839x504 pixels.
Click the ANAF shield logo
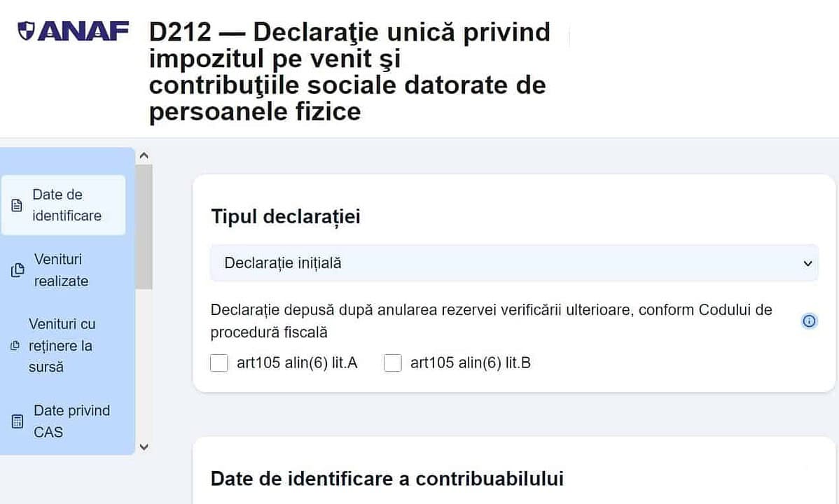pos(26,31)
